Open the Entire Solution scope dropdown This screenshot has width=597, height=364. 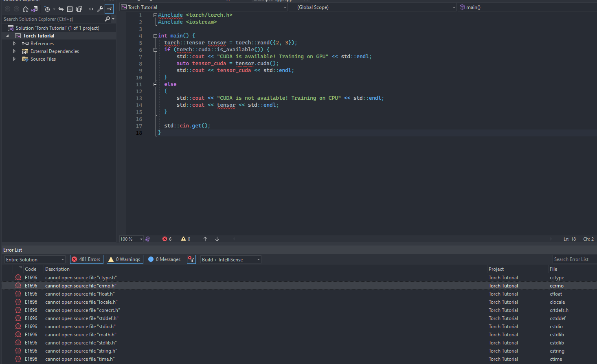(35, 259)
